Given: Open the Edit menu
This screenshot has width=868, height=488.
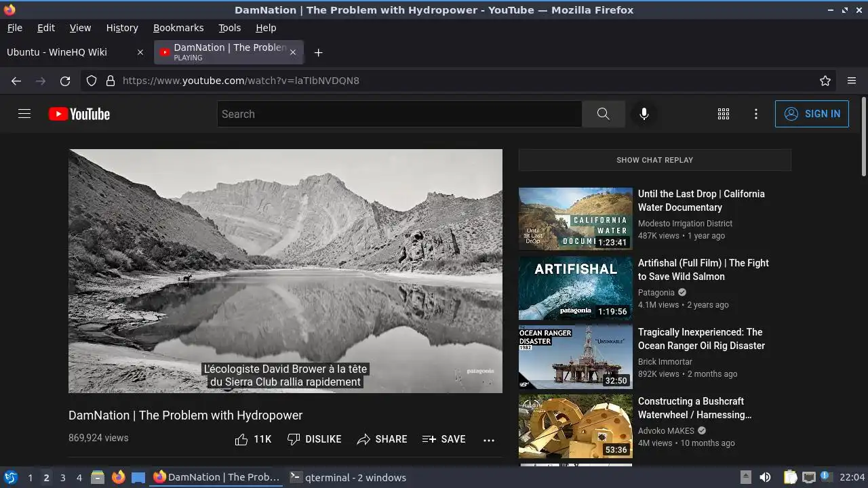Looking at the screenshot, I should [46, 28].
